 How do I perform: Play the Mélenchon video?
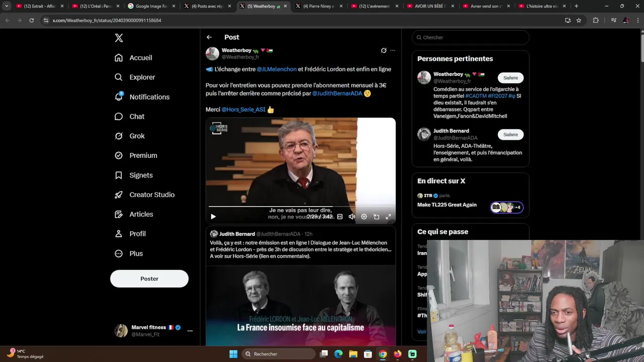213,217
